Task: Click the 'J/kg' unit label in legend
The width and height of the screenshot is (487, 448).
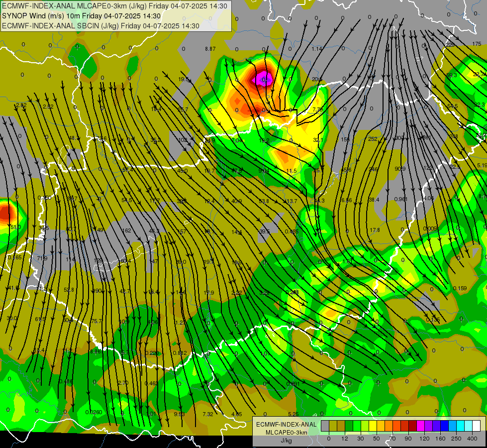Action: tap(286, 441)
